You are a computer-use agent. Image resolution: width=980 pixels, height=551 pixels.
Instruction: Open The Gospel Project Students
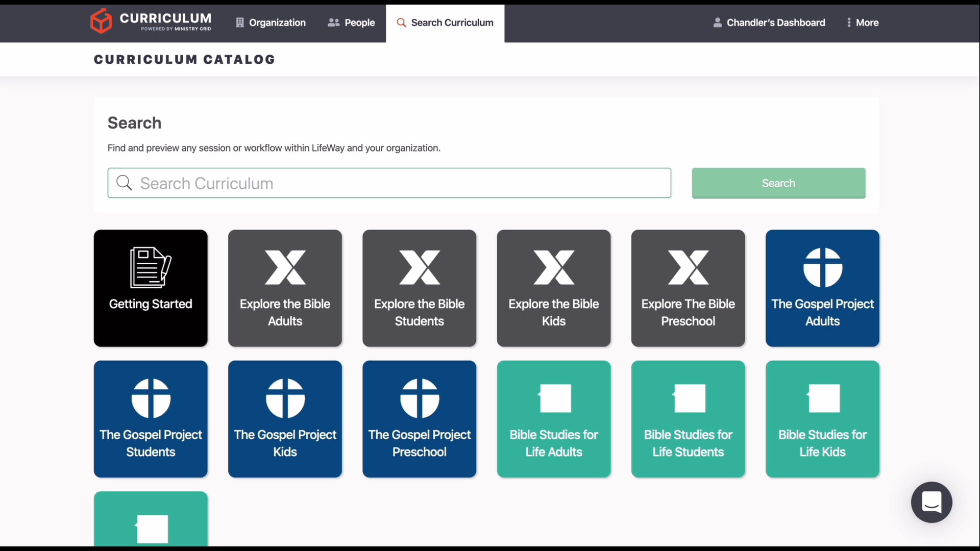point(151,419)
